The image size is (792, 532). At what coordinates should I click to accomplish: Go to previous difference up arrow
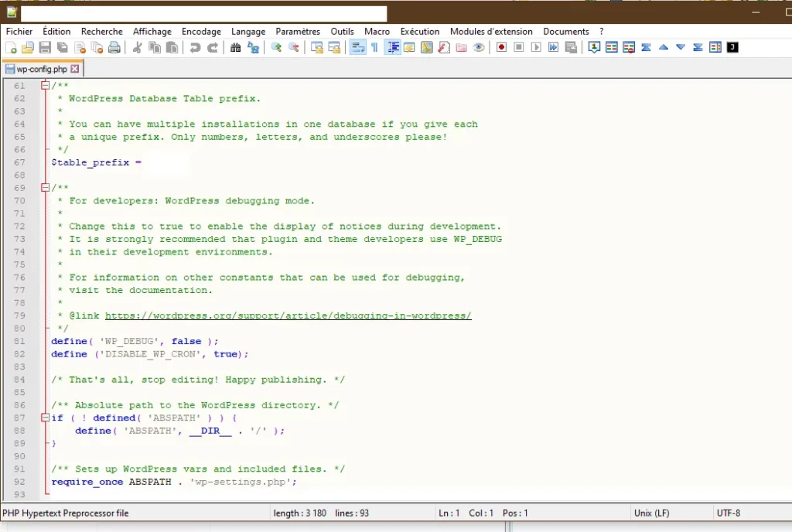(664, 47)
